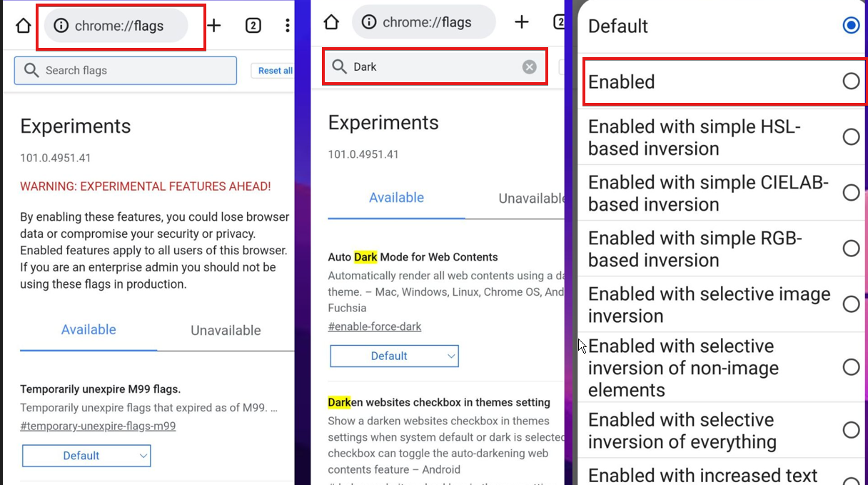This screenshot has width=868, height=485.
Task: Clear the Dark search with the X icon
Action: click(x=529, y=66)
